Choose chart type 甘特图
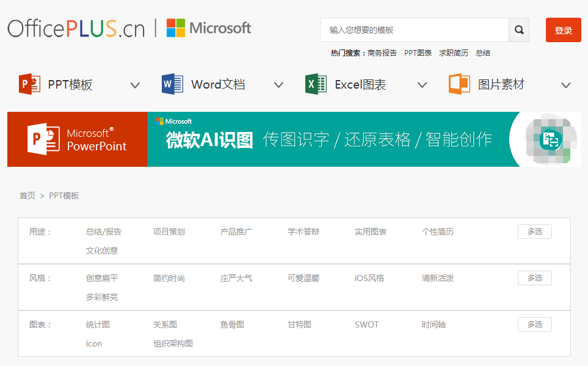This screenshot has height=366, width=588. point(299,324)
